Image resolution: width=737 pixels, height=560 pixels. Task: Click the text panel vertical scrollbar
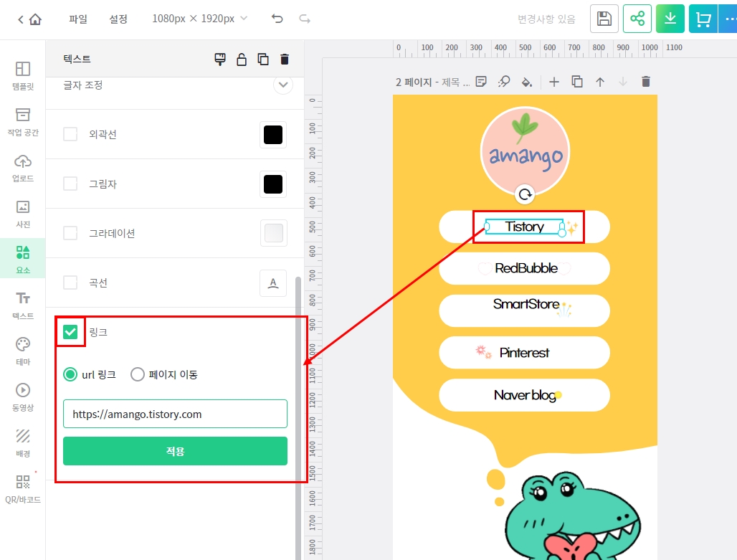(x=298, y=419)
